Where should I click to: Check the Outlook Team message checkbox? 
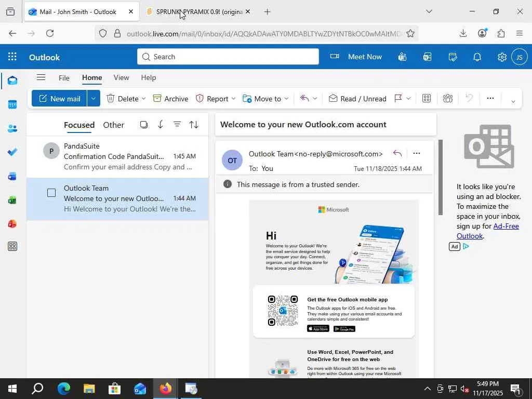(x=51, y=193)
